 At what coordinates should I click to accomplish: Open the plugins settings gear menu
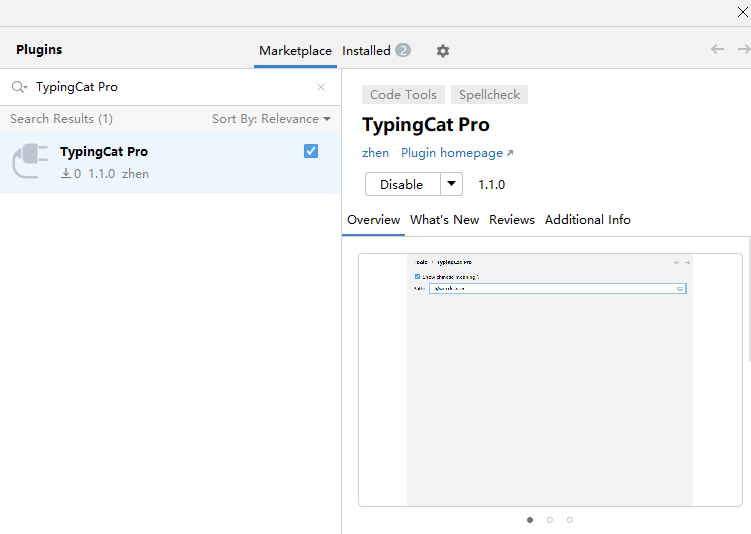pos(443,51)
